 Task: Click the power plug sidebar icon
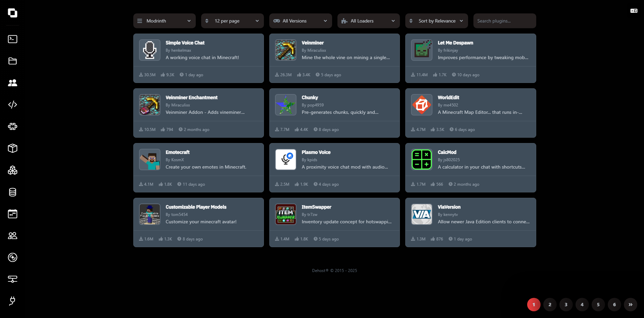(12, 301)
